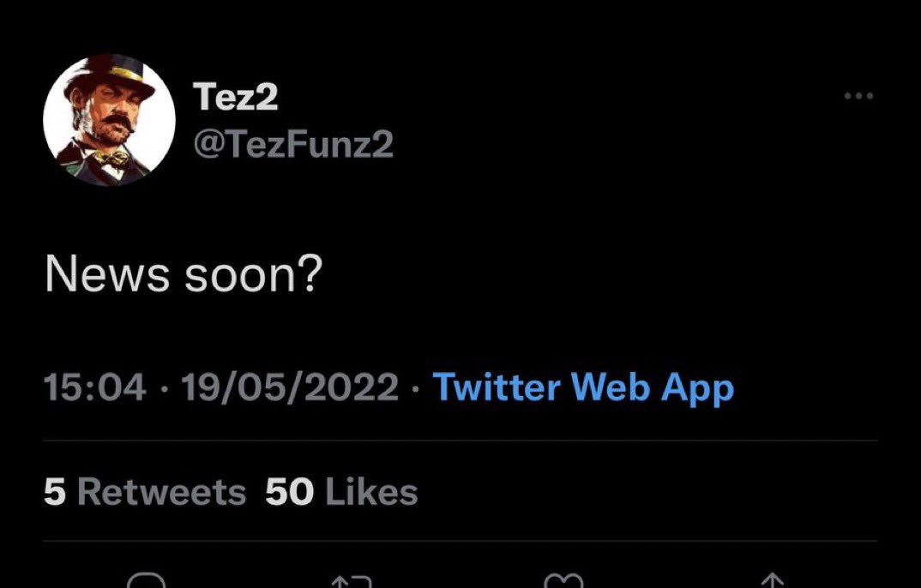
Task: Tap the retweet arrows icon
Action: point(352,581)
